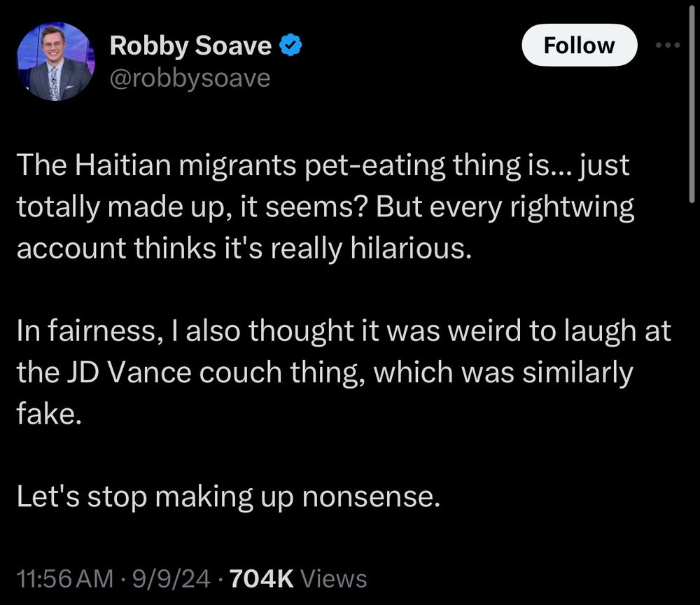This screenshot has height=605, width=700.
Task: Click the blue verified checkmark badge
Action: (x=290, y=46)
